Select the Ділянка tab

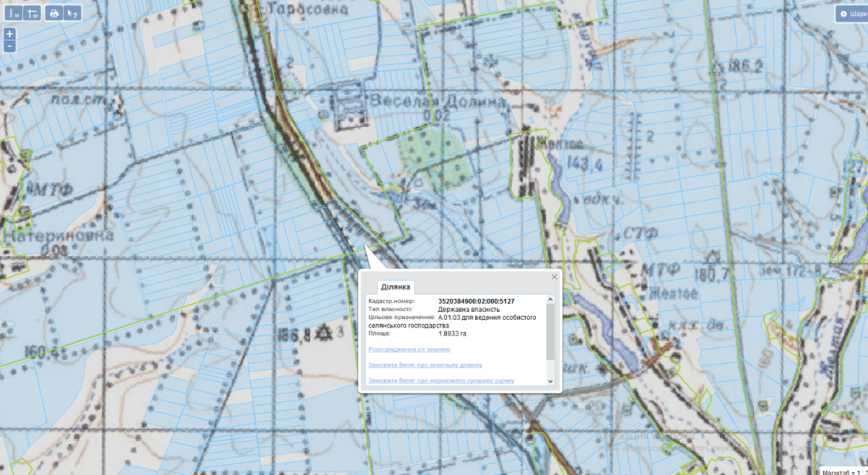[x=395, y=287]
